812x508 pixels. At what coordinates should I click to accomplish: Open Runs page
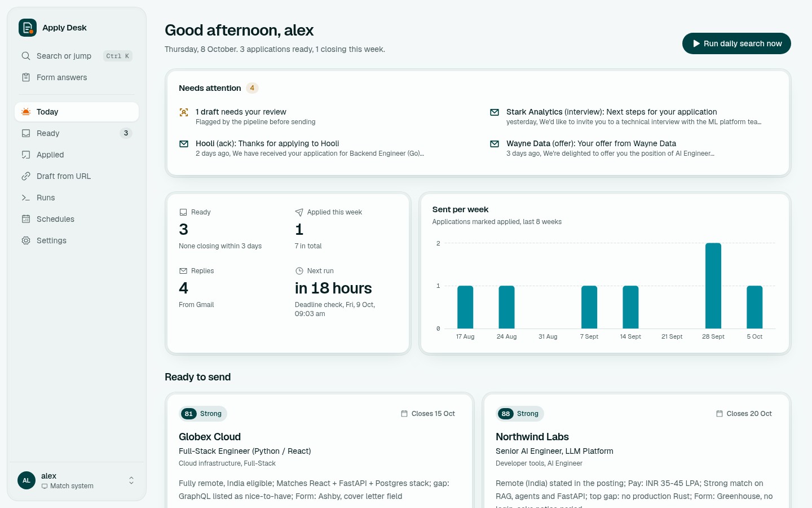coord(77,198)
